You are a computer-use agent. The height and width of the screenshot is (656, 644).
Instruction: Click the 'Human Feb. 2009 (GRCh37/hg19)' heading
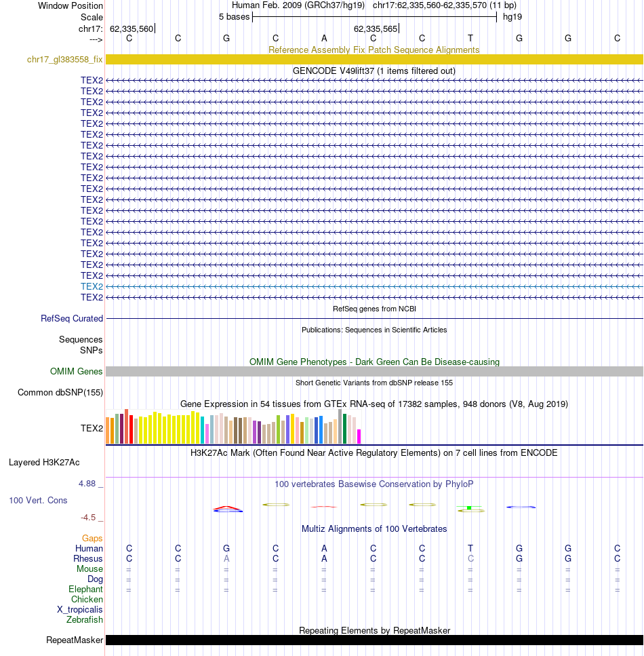tap(298, 5)
